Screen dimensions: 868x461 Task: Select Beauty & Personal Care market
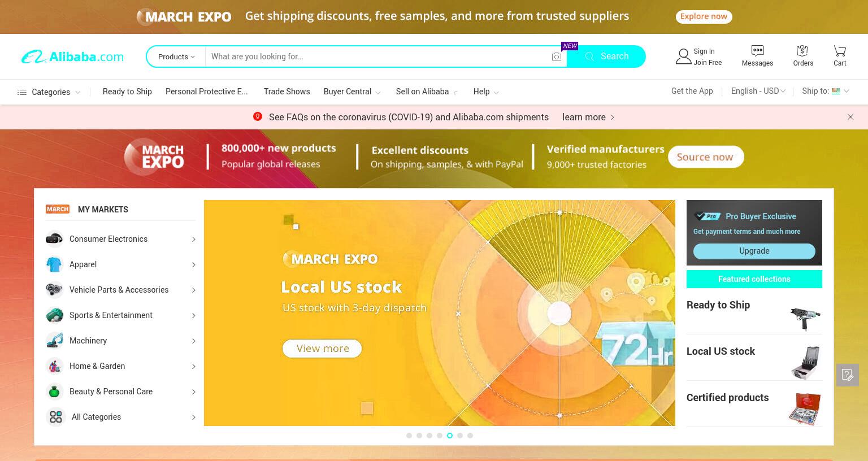(x=111, y=392)
